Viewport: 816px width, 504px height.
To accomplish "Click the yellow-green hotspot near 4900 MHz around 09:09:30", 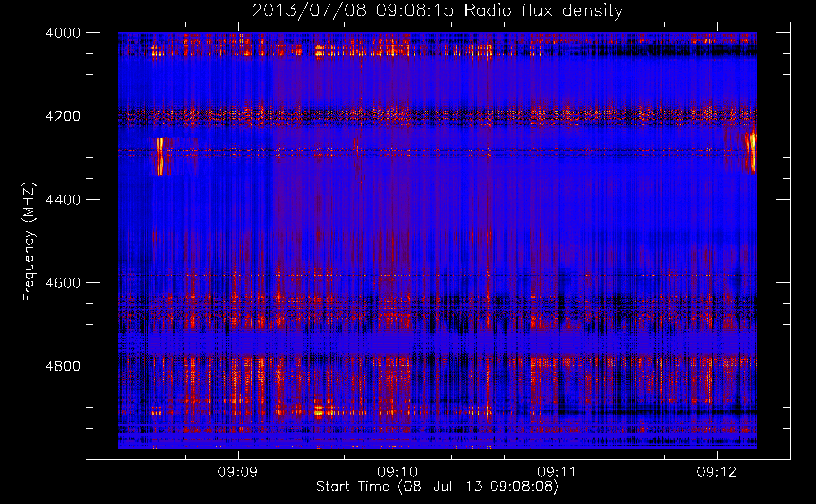I will click(319, 412).
